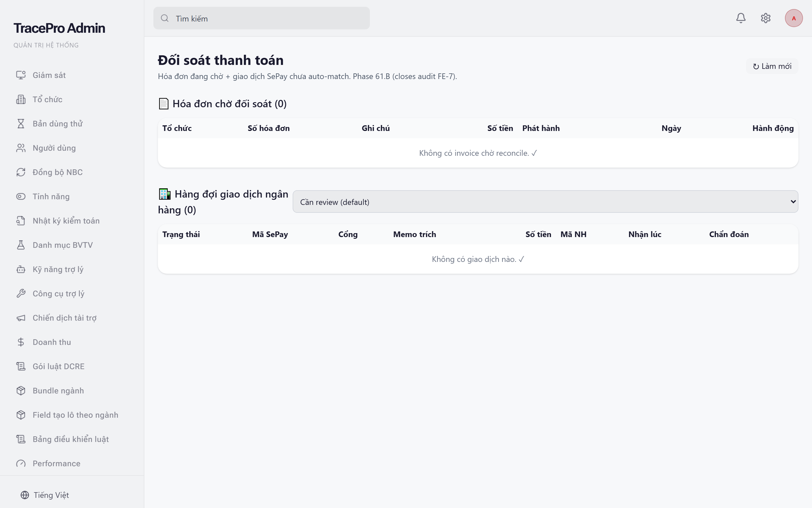Click the Doanh thu dollar icon

pos(21,342)
